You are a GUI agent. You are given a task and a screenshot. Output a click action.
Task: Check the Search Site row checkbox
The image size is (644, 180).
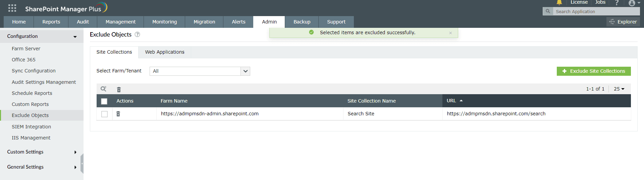tap(104, 114)
